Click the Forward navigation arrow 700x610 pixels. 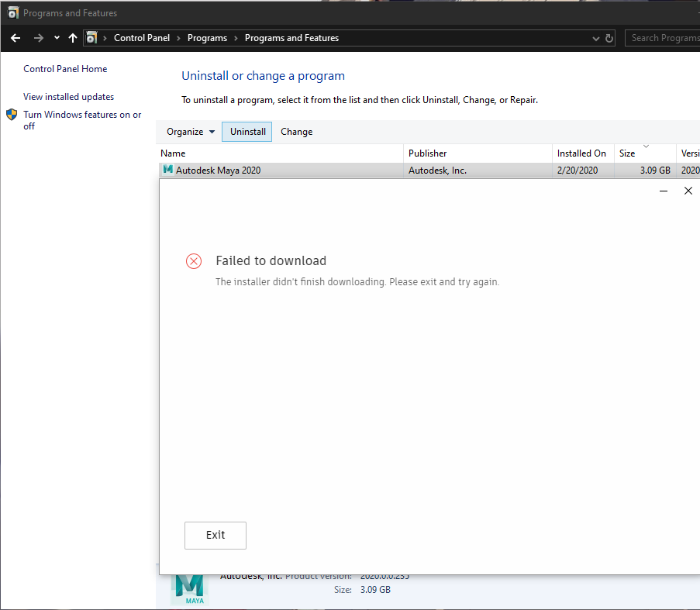39,39
